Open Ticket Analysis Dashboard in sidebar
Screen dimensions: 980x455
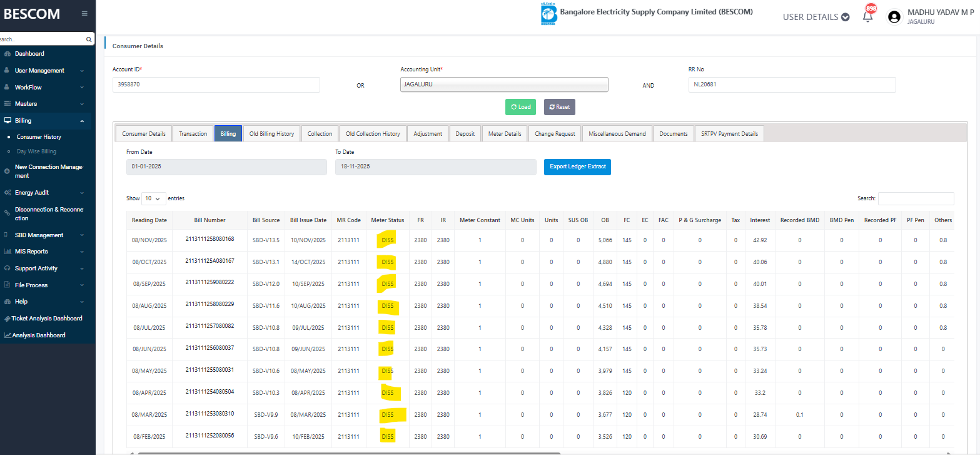click(46, 319)
